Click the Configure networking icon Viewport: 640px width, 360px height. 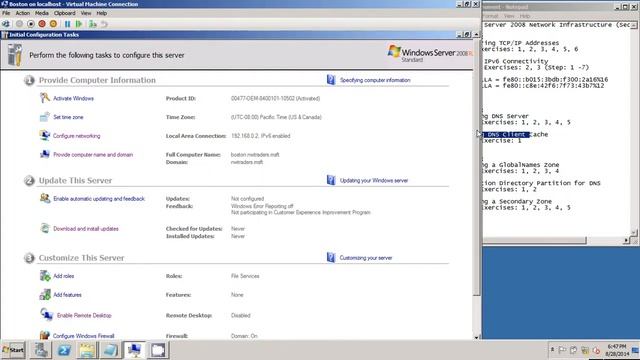pyautogui.click(x=44, y=136)
